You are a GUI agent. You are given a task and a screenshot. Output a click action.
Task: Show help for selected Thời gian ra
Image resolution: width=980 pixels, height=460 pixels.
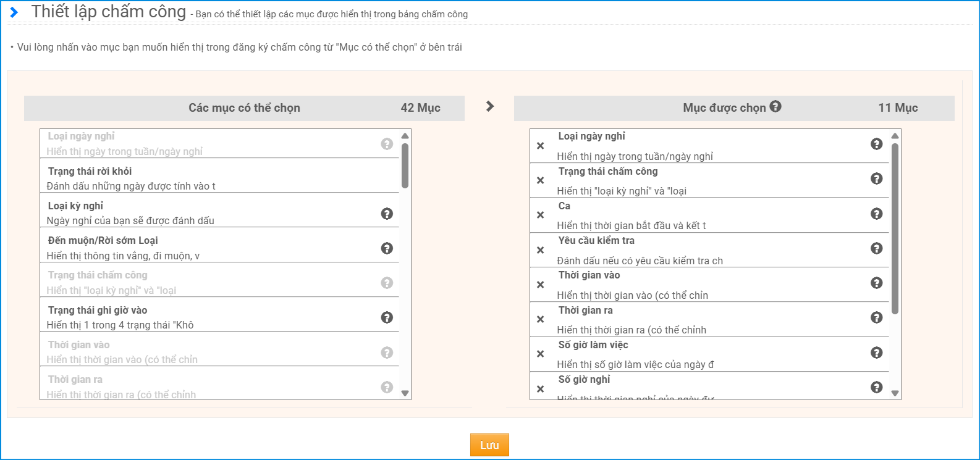tap(876, 317)
